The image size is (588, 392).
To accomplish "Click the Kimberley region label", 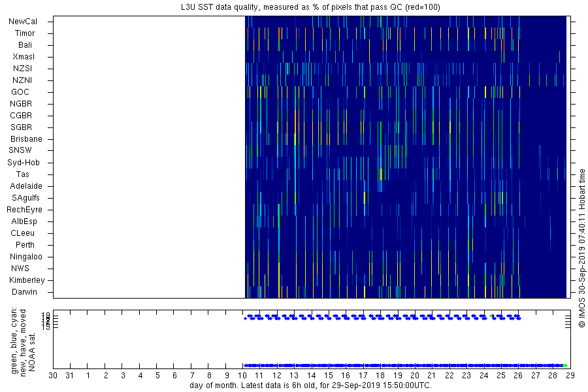I will point(27,280).
